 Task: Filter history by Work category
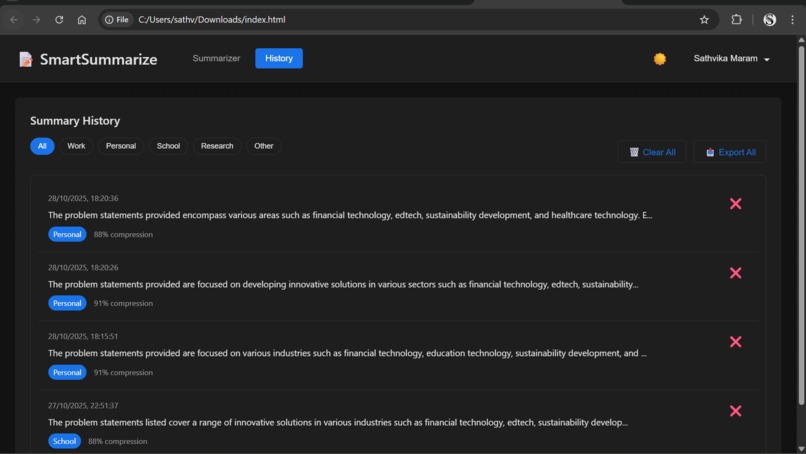[76, 146]
